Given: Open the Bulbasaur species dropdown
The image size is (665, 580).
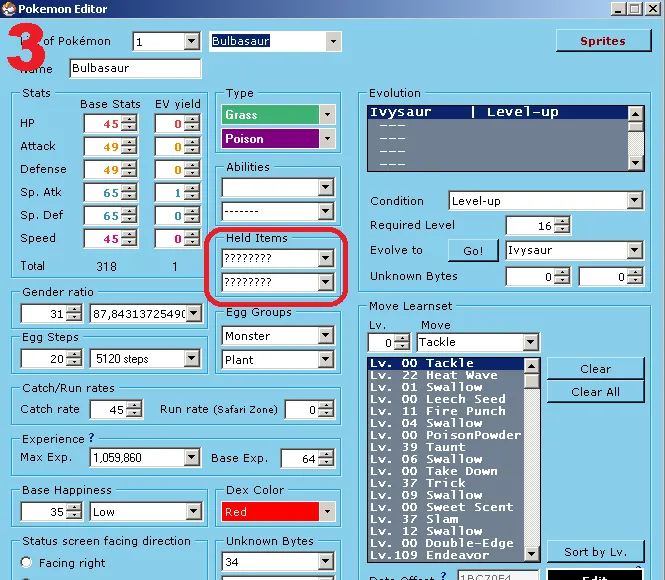Looking at the screenshot, I should coord(333,42).
